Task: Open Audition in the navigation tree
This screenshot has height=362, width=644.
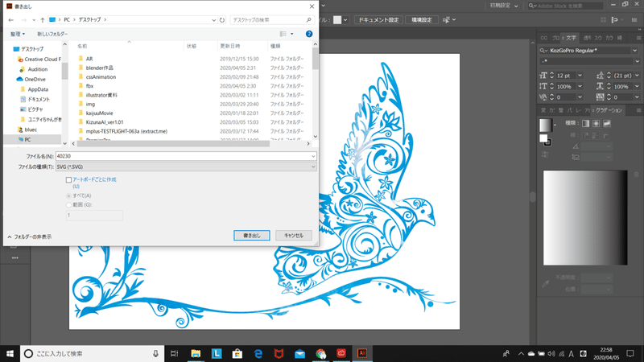Action: pyautogui.click(x=37, y=69)
